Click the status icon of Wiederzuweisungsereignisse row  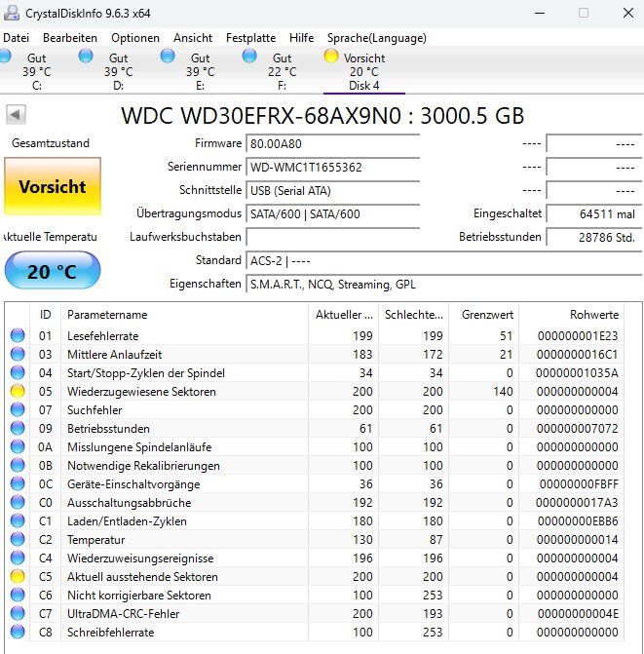(18, 558)
